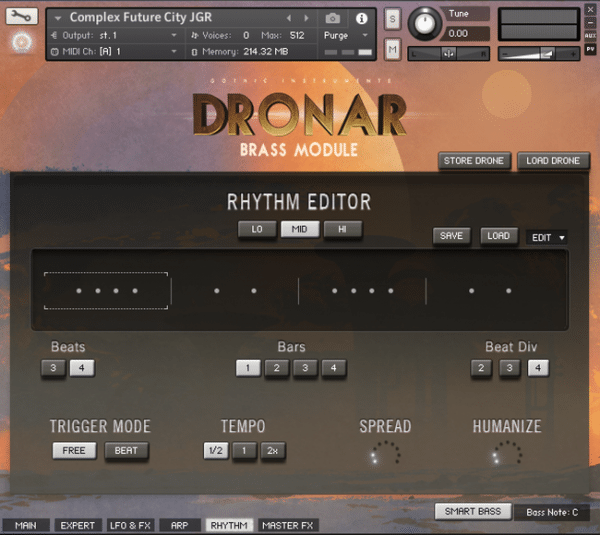
Task: Select the HI rhythm layer
Action: (x=342, y=229)
